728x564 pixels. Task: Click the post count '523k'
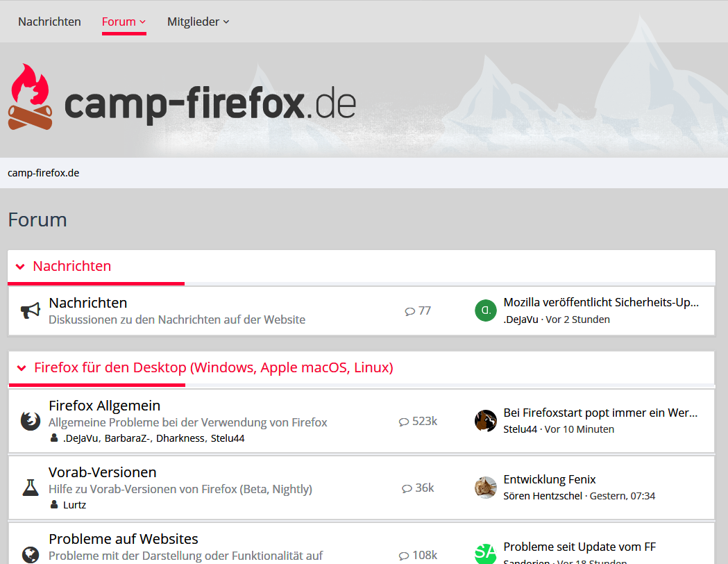(425, 421)
